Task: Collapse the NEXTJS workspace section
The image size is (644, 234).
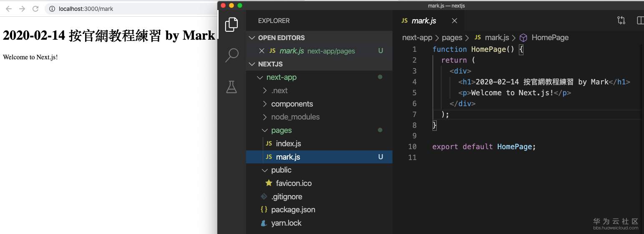Action: click(252, 64)
